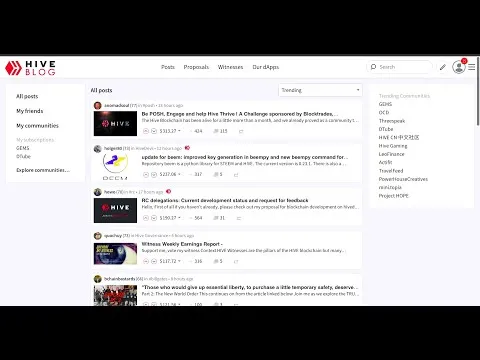Open the PowerHouseCreatives trending community

click(403, 179)
